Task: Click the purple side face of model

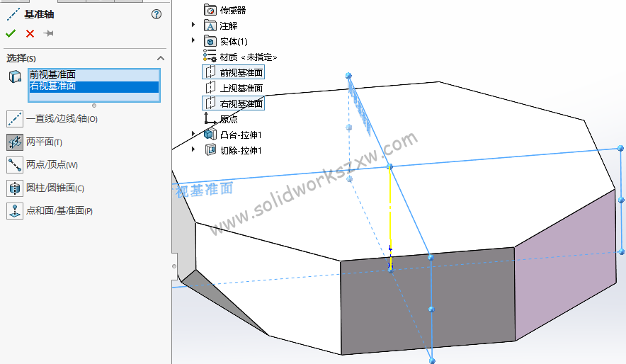Action: (565, 263)
